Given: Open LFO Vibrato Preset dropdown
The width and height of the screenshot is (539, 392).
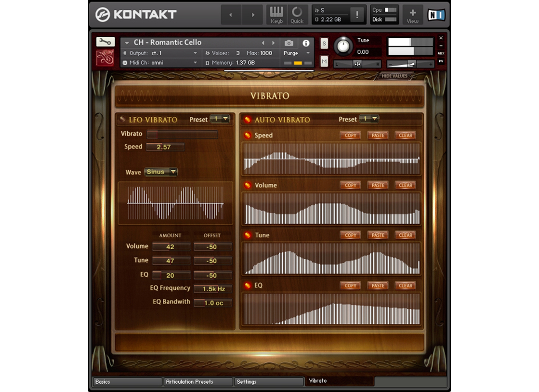Looking at the screenshot, I should (x=220, y=119).
